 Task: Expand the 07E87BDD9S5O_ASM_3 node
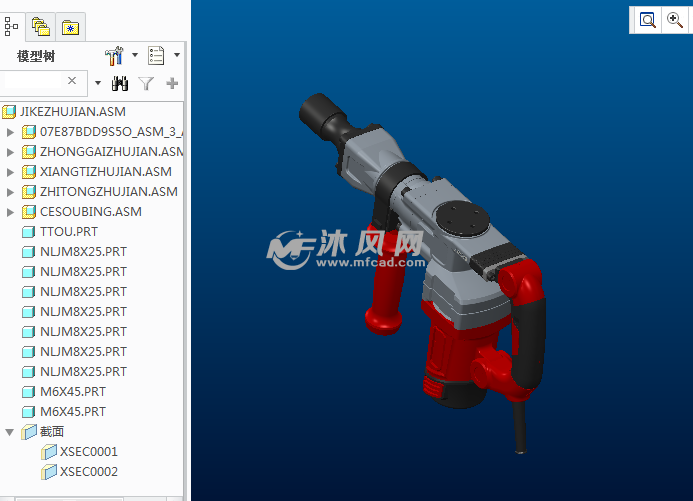(10, 132)
